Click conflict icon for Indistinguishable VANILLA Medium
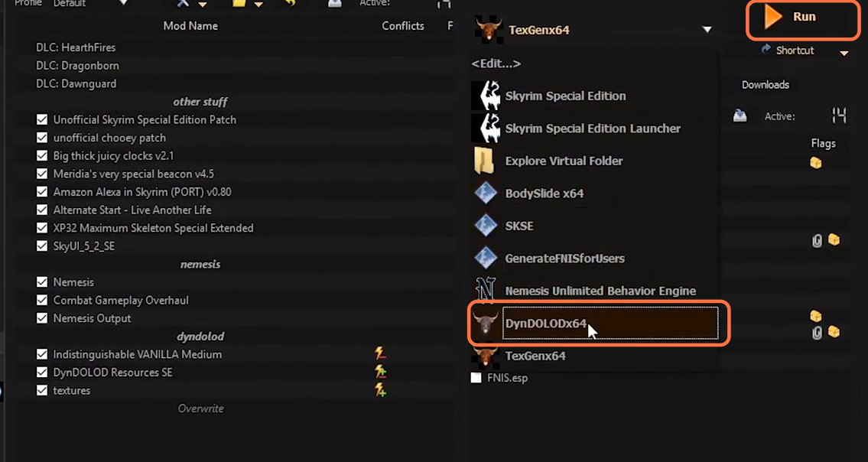This screenshot has height=462, width=868. (x=380, y=353)
